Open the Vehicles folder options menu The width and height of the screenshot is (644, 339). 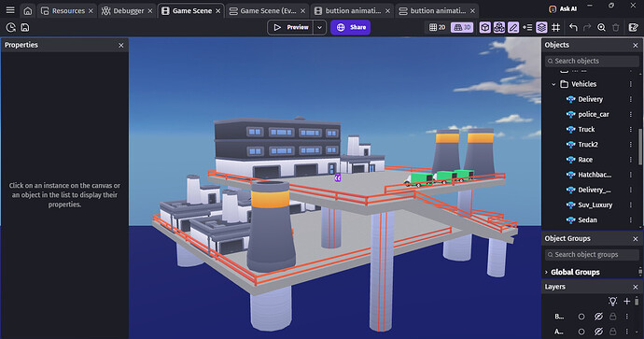click(631, 84)
